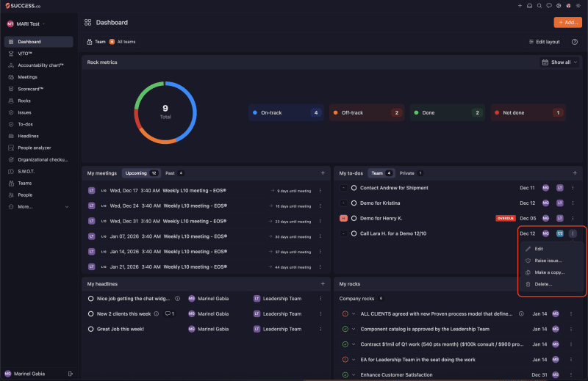Expand the Component catalog rock status chevron
Viewport: 588px width, 381px height.
(x=354, y=330)
